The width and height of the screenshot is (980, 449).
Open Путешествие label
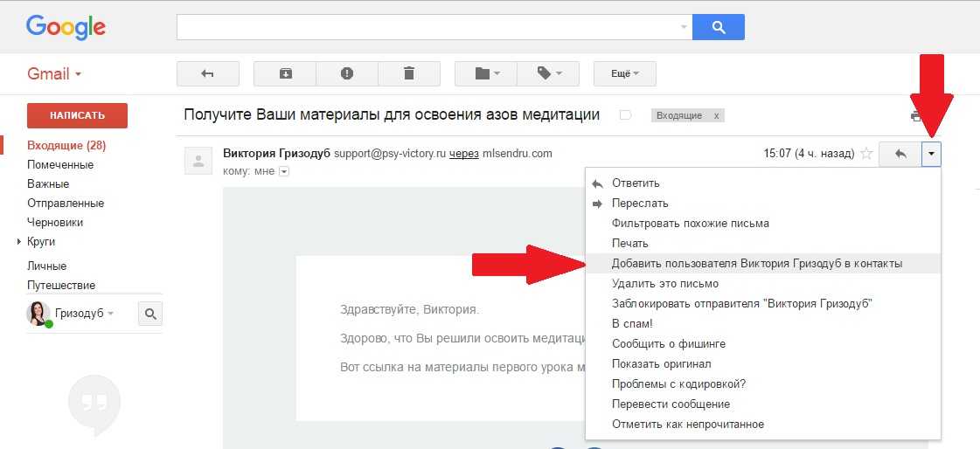coord(61,286)
